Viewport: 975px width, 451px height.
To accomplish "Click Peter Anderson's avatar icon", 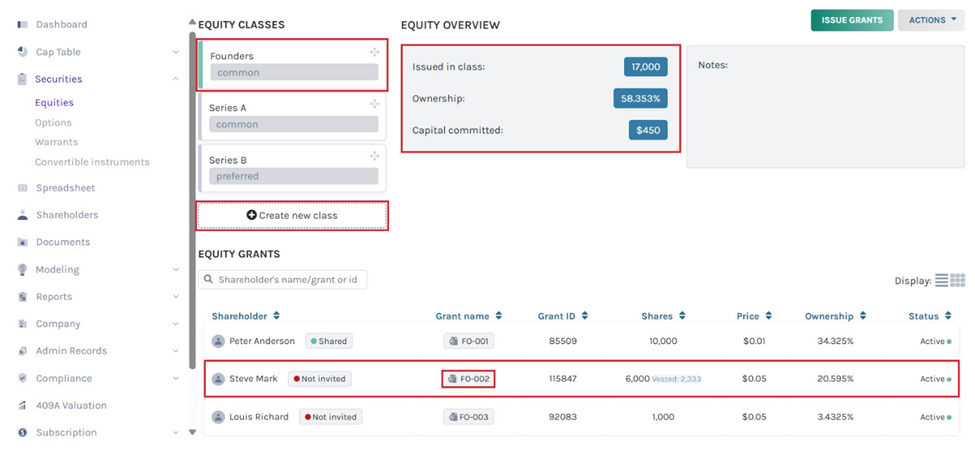I will [x=218, y=341].
